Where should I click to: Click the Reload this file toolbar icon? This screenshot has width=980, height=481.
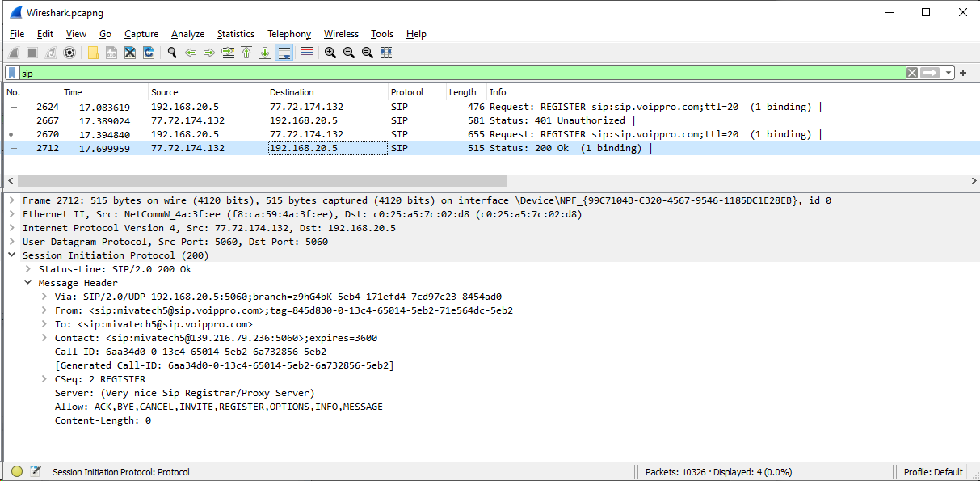click(149, 53)
